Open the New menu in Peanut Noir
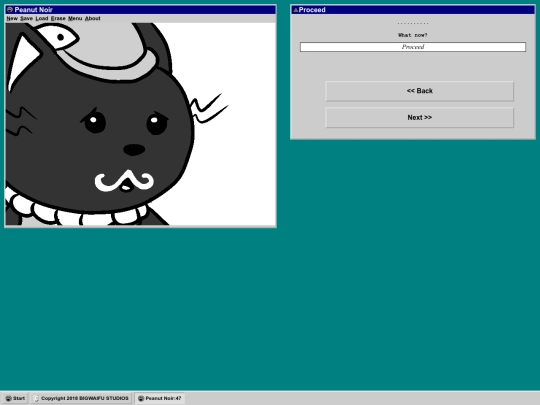The width and height of the screenshot is (540, 405). point(12,19)
